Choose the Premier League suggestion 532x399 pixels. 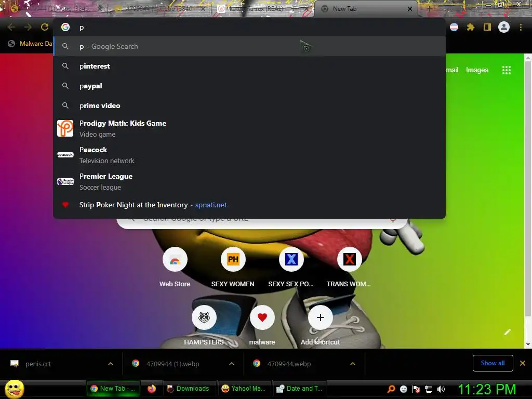point(249,181)
